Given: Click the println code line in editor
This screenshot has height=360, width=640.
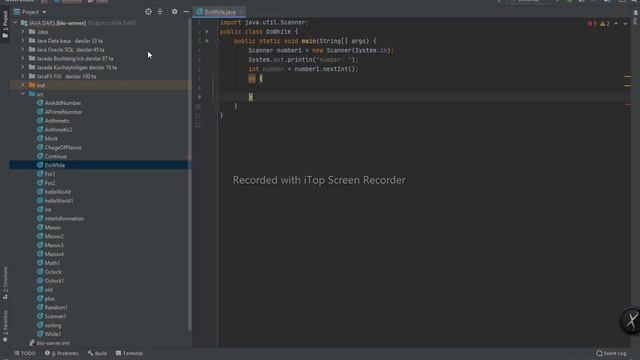Looking at the screenshot, I should (x=303, y=60).
